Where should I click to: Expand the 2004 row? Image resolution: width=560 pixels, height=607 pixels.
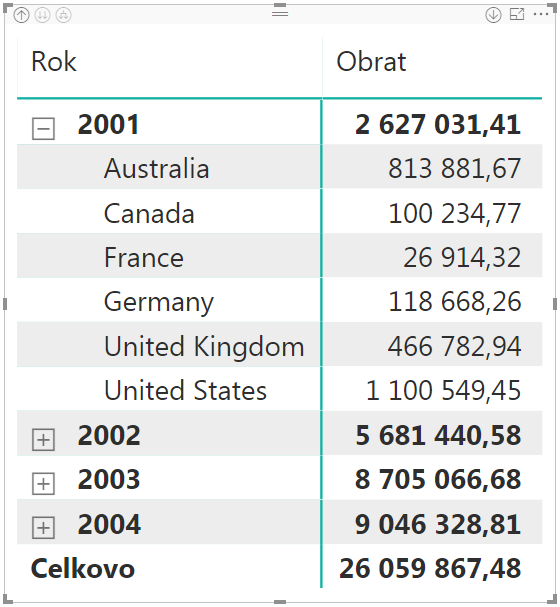[x=43, y=528]
